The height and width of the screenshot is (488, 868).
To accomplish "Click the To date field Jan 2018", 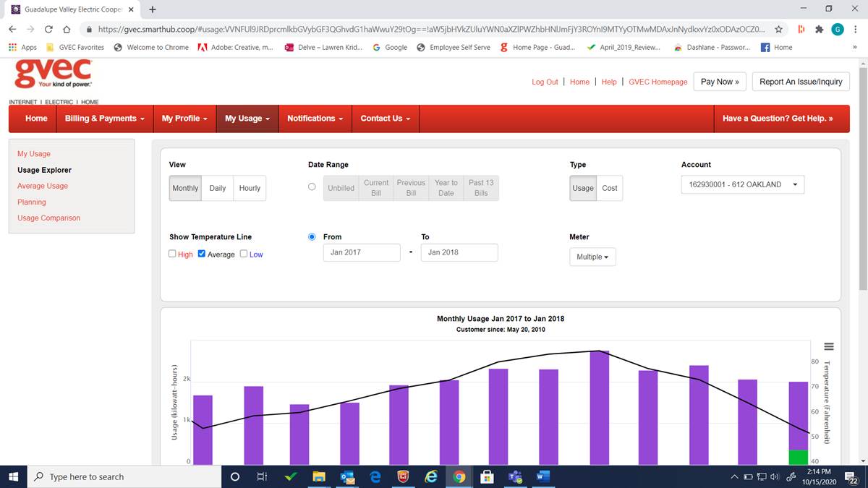I will 459,252.
